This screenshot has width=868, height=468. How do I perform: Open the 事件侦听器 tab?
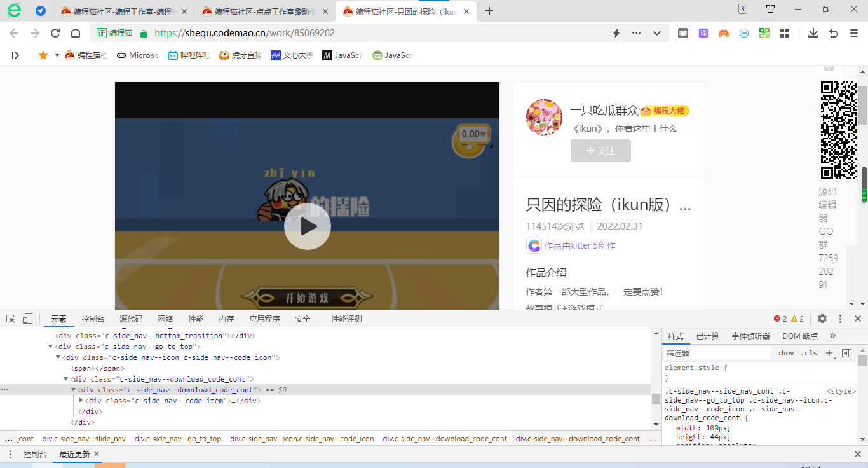tap(750, 336)
